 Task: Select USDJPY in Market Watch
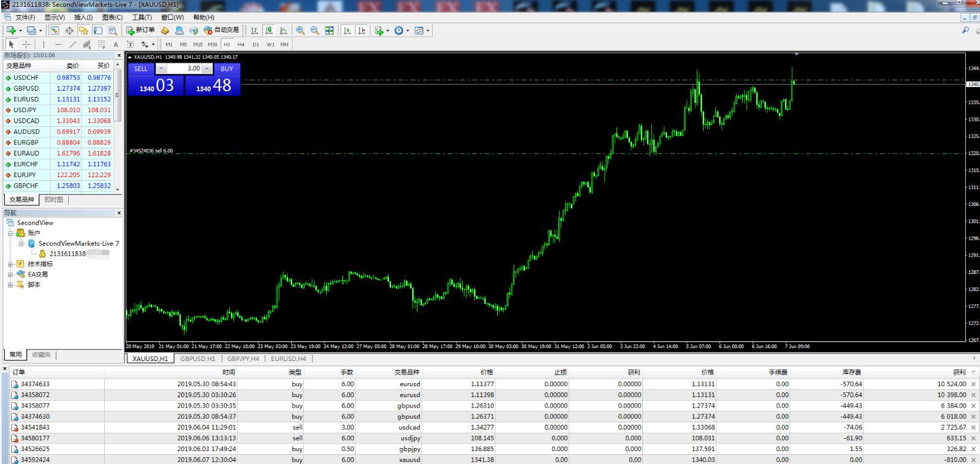[x=59, y=110]
